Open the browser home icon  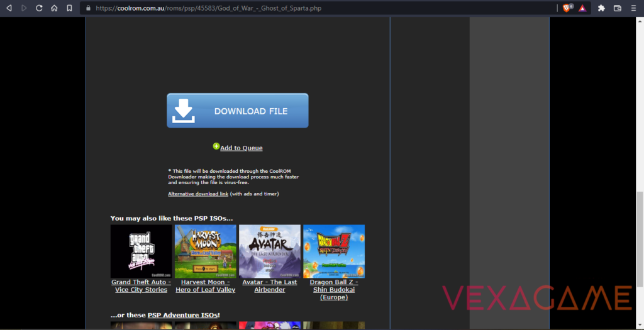(x=54, y=8)
